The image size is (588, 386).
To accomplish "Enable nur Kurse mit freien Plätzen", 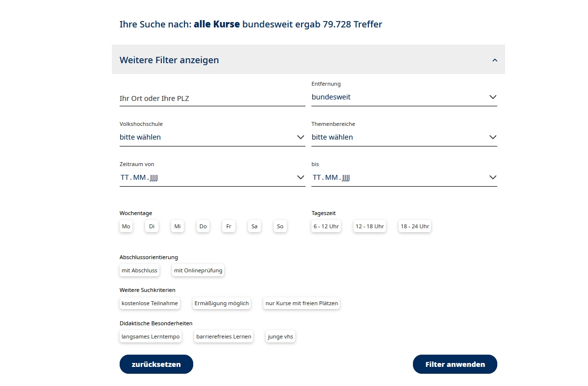I will pyautogui.click(x=302, y=303).
